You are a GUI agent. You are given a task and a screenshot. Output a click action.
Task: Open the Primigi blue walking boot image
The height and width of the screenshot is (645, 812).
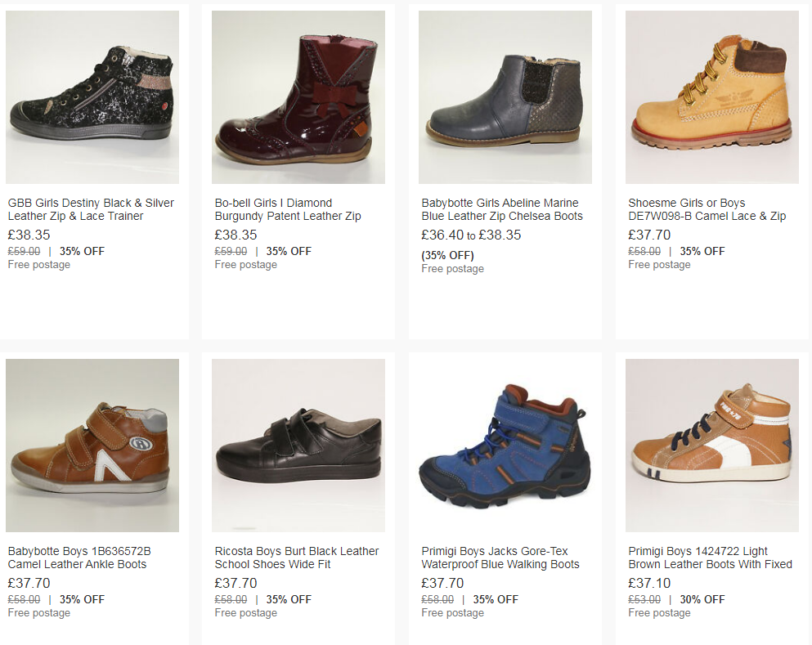[505, 446]
